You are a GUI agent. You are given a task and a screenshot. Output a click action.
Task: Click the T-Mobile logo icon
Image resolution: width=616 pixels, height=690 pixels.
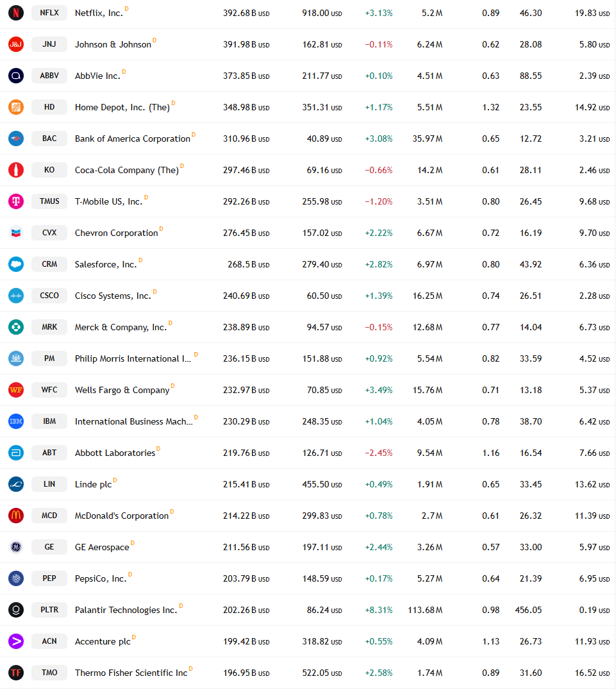click(16, 201)
